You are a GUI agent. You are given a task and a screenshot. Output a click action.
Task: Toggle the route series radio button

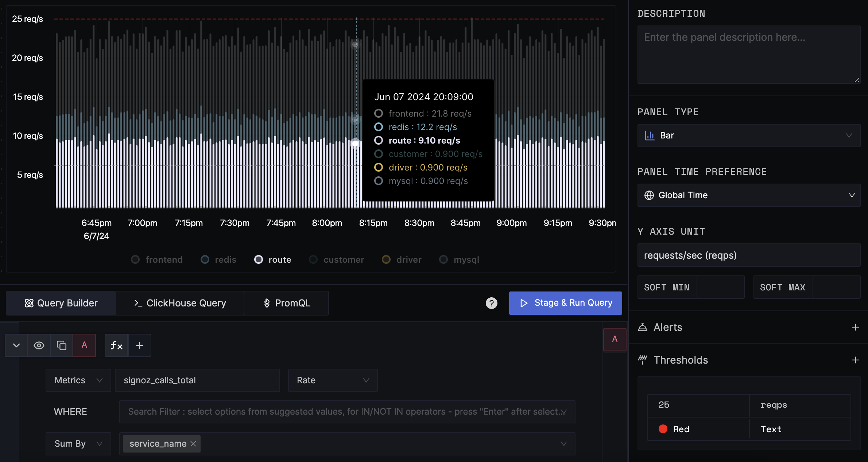(x=258, y=260)
